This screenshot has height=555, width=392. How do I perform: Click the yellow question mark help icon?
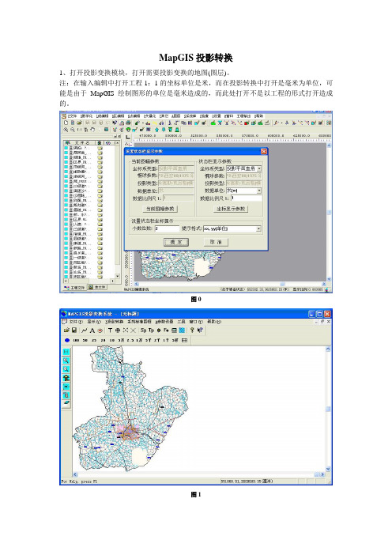coord(192,330)
